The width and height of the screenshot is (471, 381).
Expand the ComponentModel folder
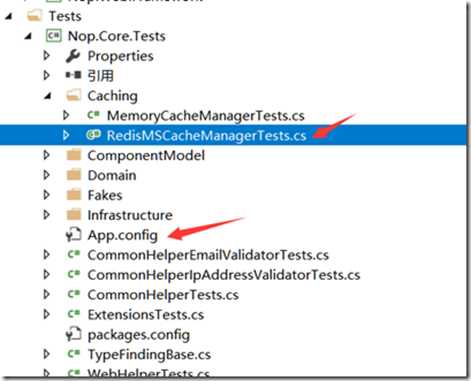pos(47,155)
